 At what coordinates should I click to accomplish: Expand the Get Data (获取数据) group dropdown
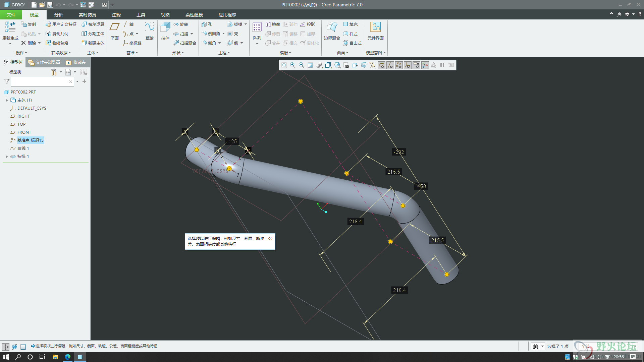(x=61, y=53)
